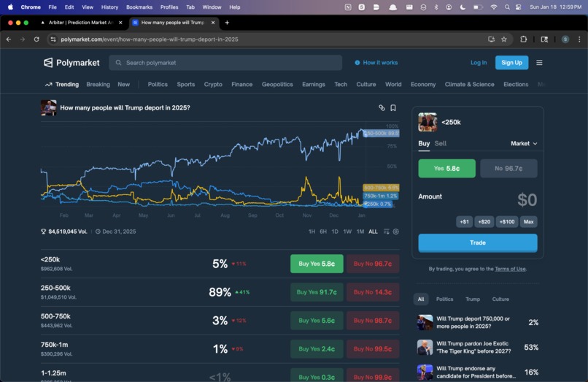Image resolution: width=588 pixels, height=382 pixels.
Task: Expand the 500-750k outcome row
Action: [x=220, y=321]
